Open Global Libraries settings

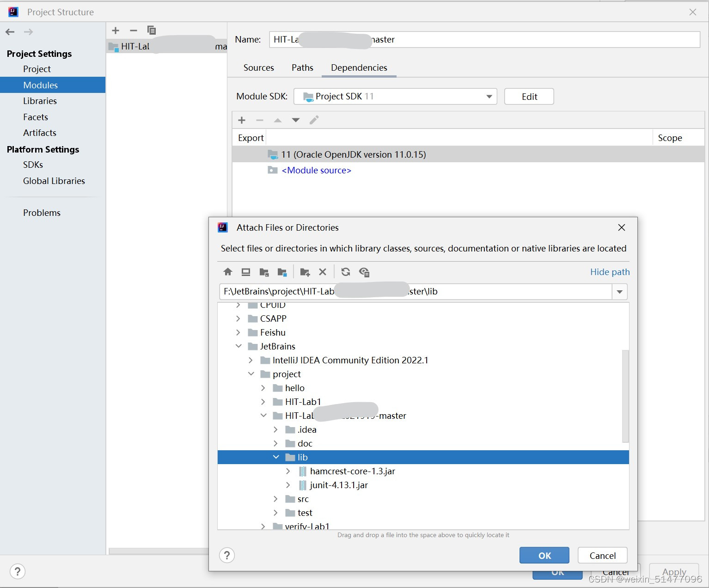click(x=54, y=181)
